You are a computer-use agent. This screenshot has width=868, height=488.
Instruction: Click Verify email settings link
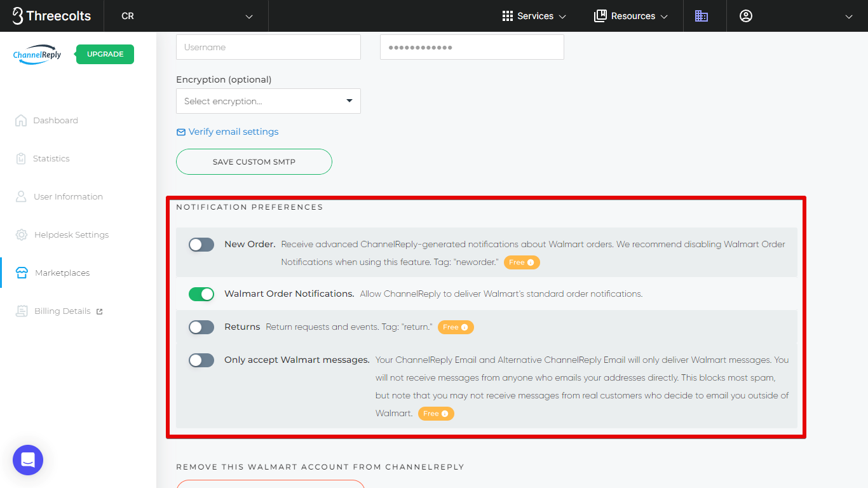233,132
